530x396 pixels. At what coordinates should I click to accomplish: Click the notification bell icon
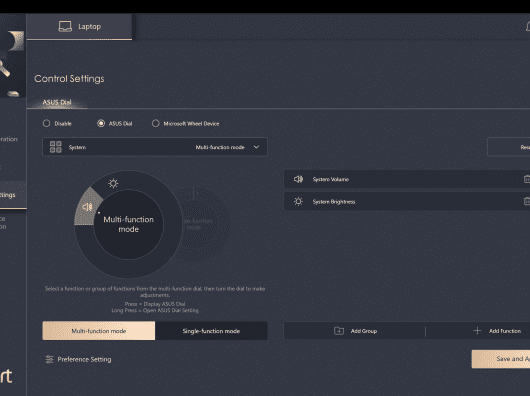coord(528,26)
